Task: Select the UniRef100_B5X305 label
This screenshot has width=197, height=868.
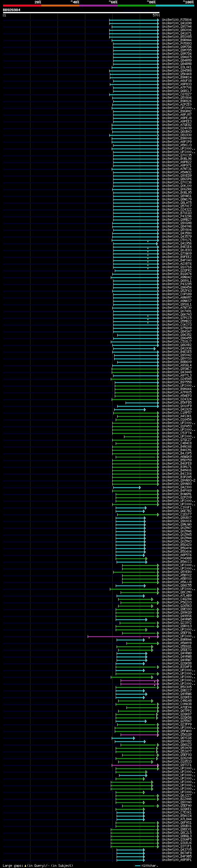Action: [176, 687]
